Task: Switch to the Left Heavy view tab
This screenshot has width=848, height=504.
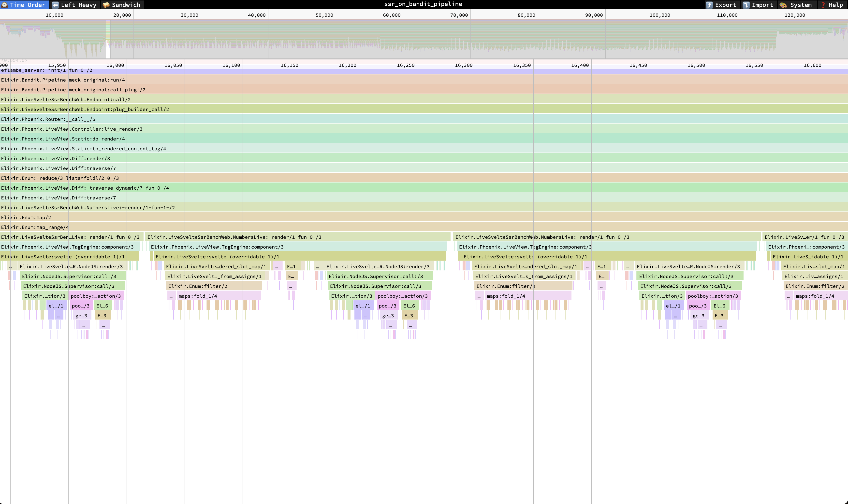Action: 75,5
